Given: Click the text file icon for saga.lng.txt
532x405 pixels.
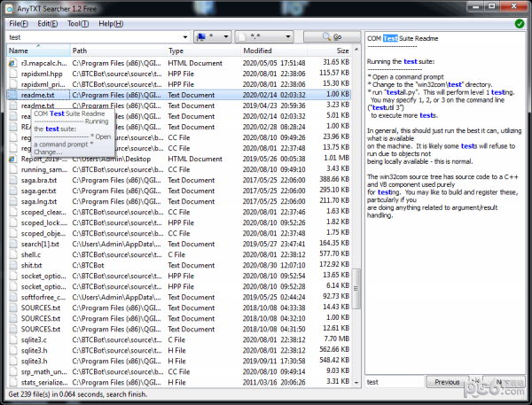Looking at the screenshot, I should [x=13, y=201].
